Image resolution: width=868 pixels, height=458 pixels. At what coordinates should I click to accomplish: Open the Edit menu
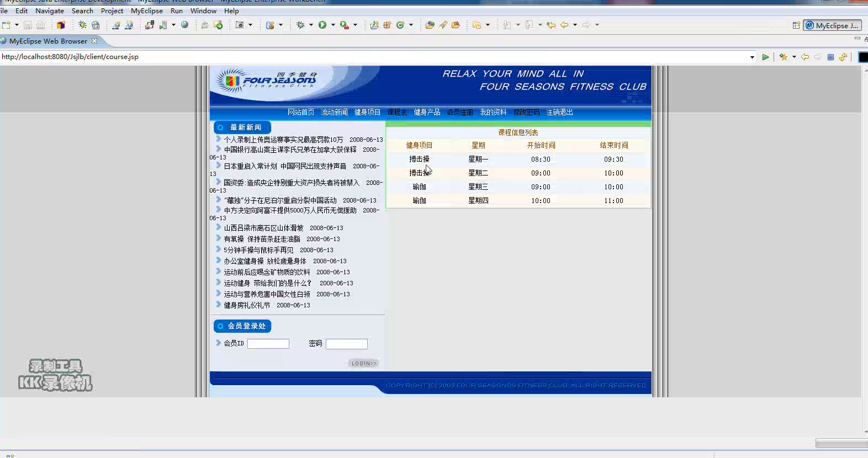[22, 11]
